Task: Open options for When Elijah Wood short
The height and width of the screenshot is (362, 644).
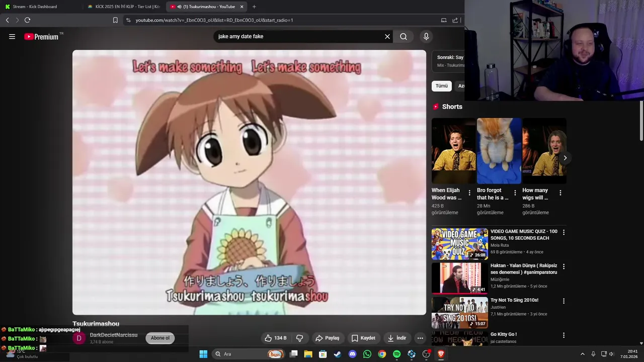Action: point(469,193)
